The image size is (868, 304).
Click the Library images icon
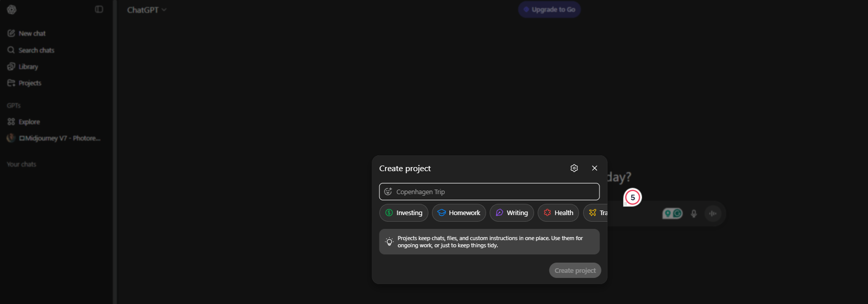click(x=11, y=66)
